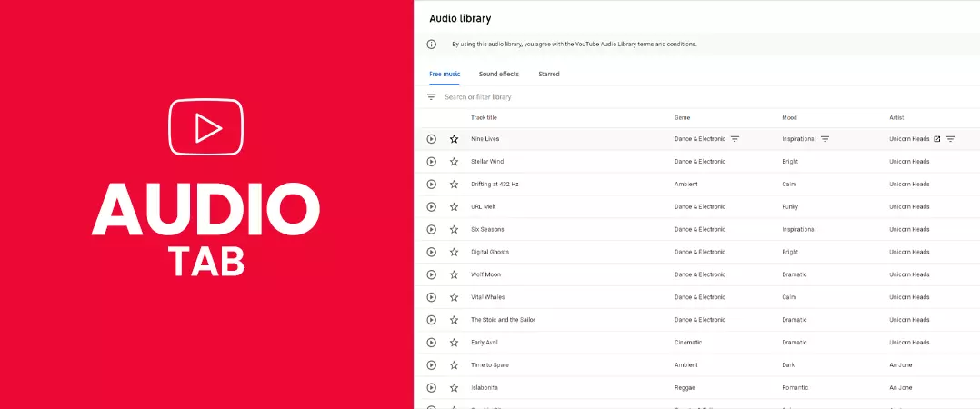
Task: Click the Artist column header
Action: [897, 118]
